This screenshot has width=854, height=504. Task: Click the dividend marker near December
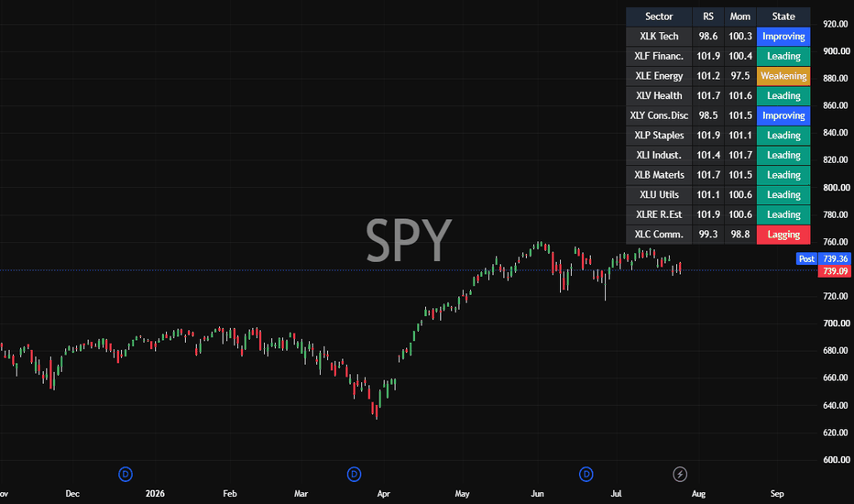126,474
